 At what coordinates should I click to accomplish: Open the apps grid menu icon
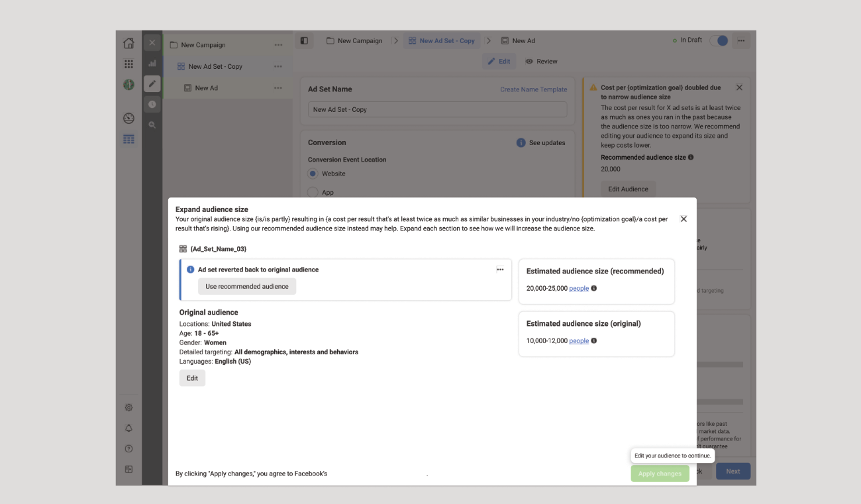[128, 64]
